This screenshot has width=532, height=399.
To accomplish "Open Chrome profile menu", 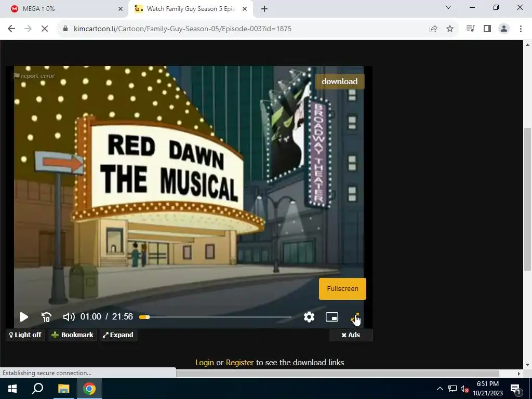I will (504, 29).
